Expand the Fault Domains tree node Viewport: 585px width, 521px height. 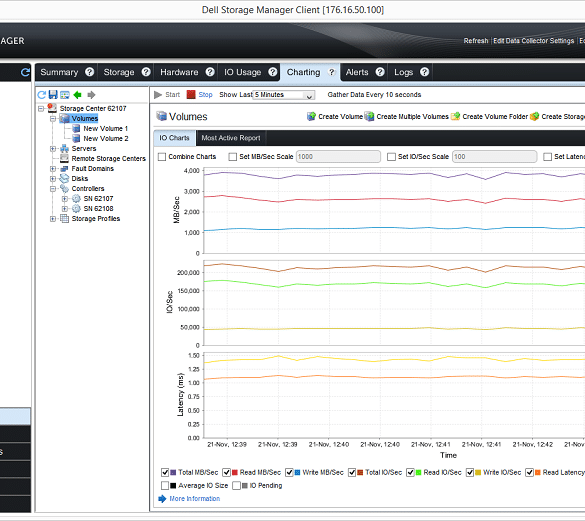click(x=53, y=169)
